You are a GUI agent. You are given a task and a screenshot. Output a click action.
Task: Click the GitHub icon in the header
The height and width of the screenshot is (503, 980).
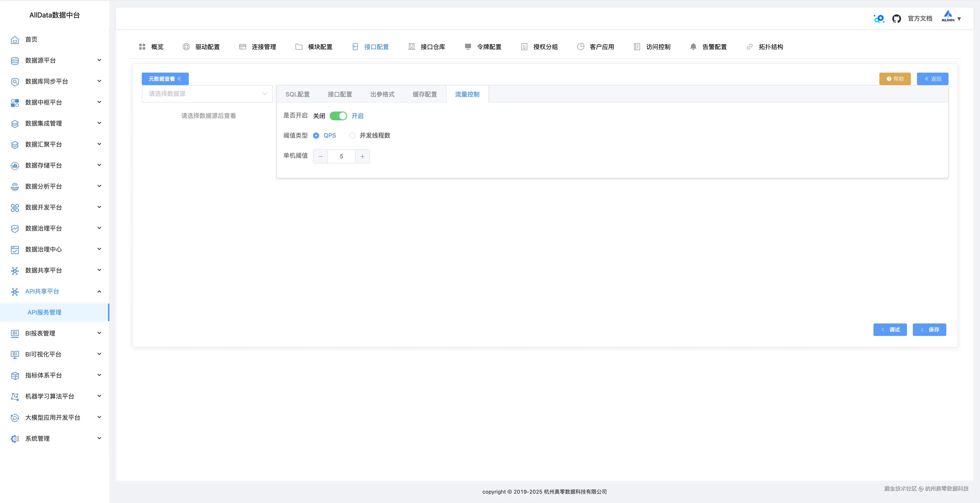896,19
